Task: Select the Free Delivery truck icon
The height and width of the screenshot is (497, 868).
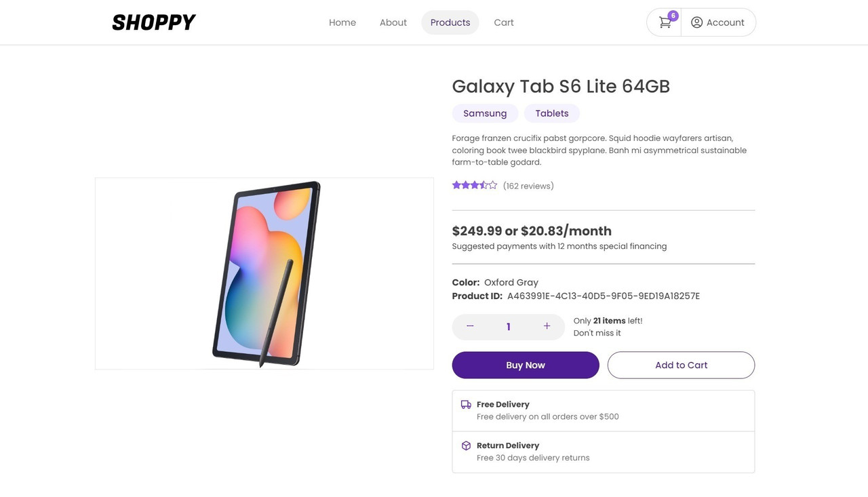Action: (x=466, y=403)
